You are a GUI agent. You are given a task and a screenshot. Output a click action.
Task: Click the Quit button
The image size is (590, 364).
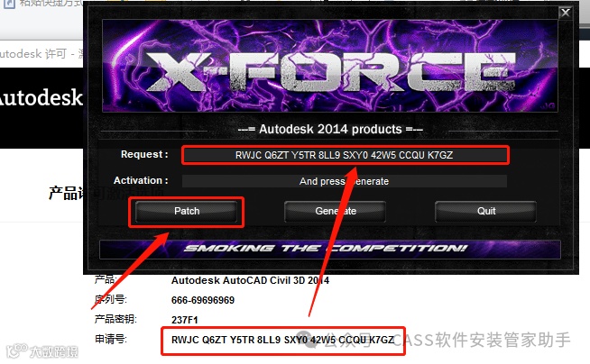[485, 211]
